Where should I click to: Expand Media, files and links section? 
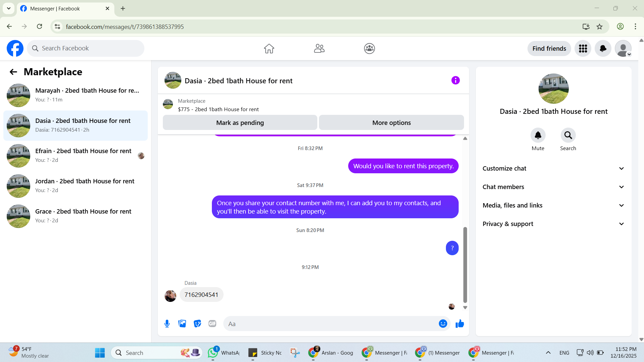553,206
